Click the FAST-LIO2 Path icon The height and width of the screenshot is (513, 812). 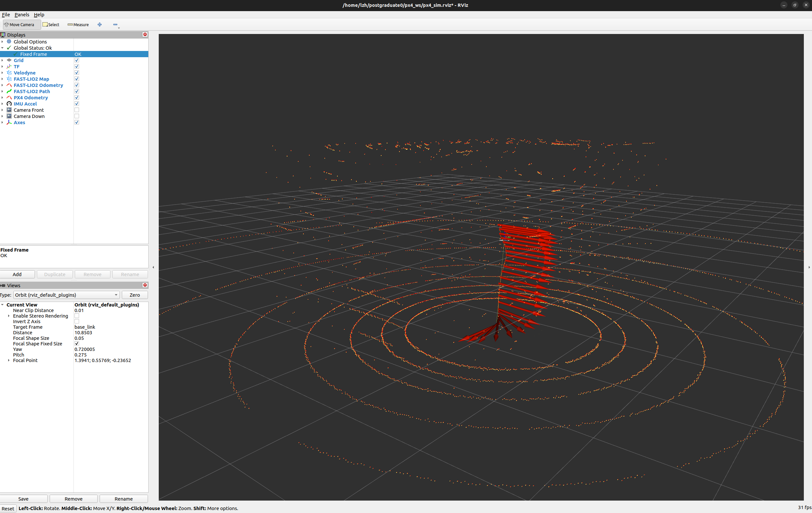pyautogui.click(x=9, y=91)
